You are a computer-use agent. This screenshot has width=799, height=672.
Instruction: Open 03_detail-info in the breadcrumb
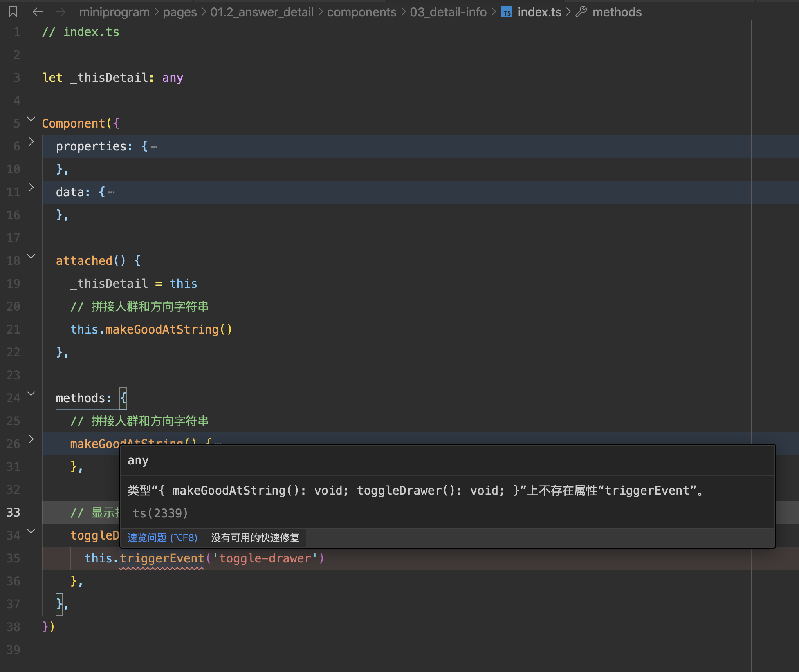point(448,12)
